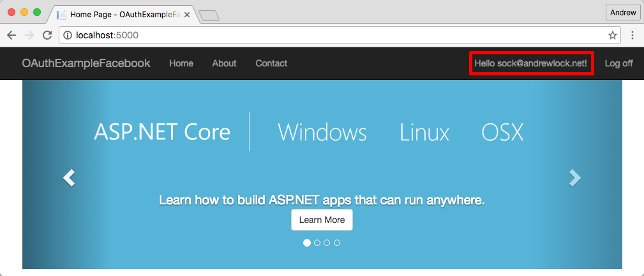Click the Log off link
644x276 pixels.
[x=618, y=63]
